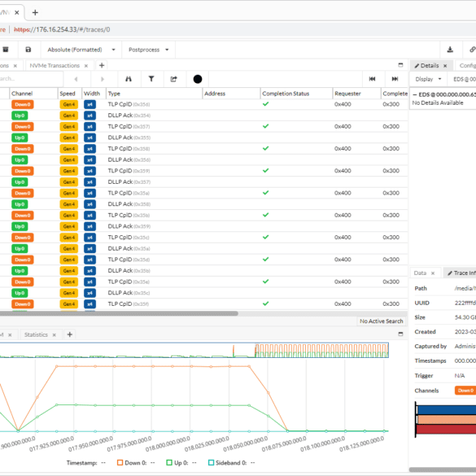Click the packet list horizontal scrollbar

pos(119,313)
